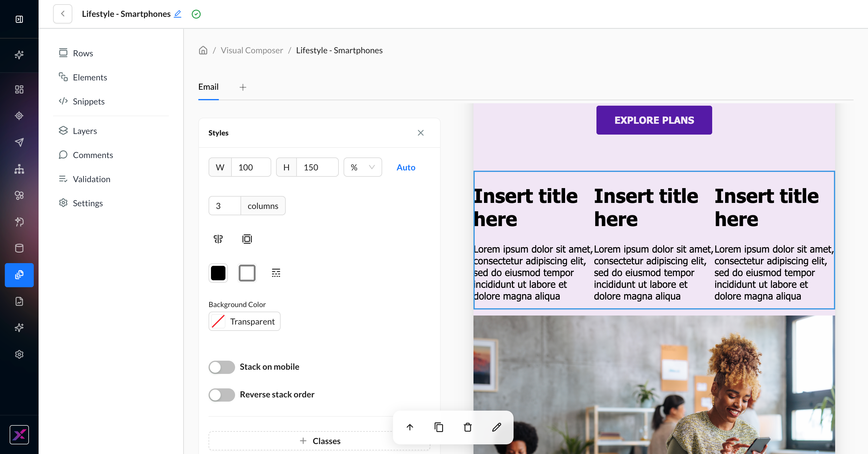Open the report document icon in sidebar
This screenshot has width=868, height=454.
(19, 301)
